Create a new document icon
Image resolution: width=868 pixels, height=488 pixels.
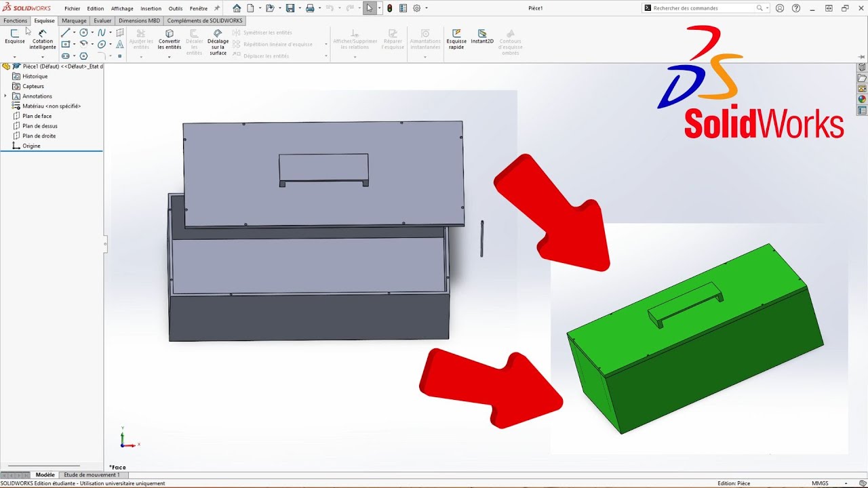click(250, 8)
